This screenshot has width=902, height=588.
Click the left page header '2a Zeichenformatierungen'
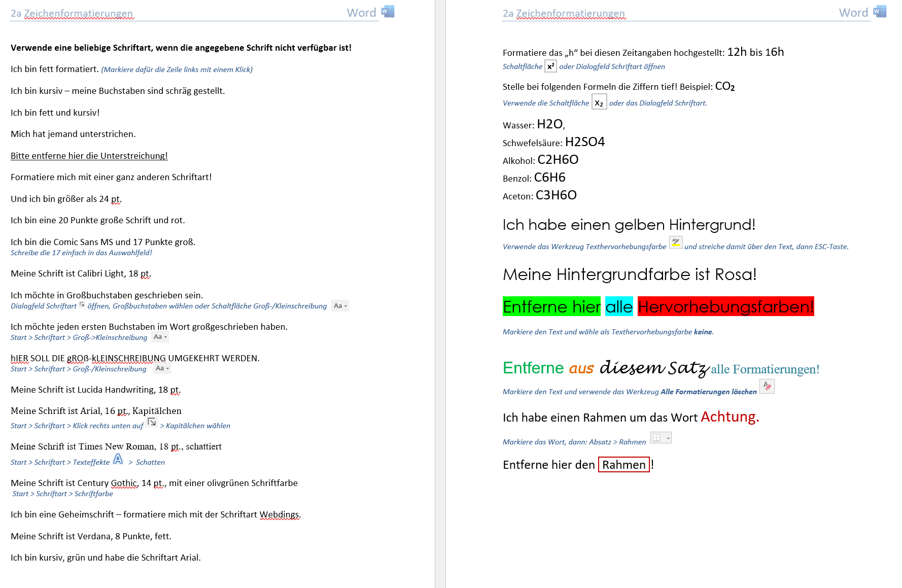click(x=72, y=13)
